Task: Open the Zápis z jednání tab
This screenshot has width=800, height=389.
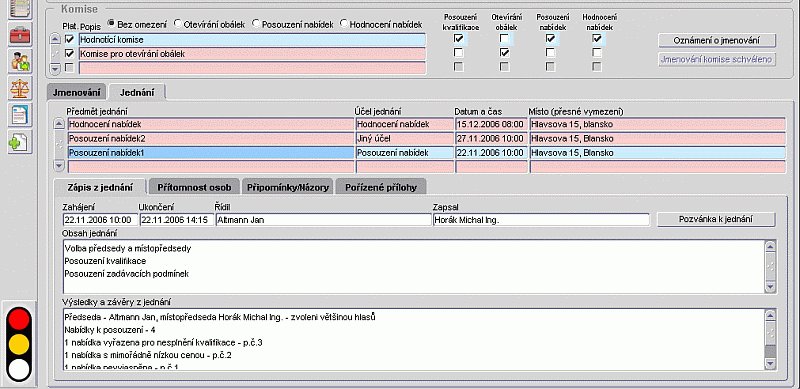Action: (x=100, y=187)
